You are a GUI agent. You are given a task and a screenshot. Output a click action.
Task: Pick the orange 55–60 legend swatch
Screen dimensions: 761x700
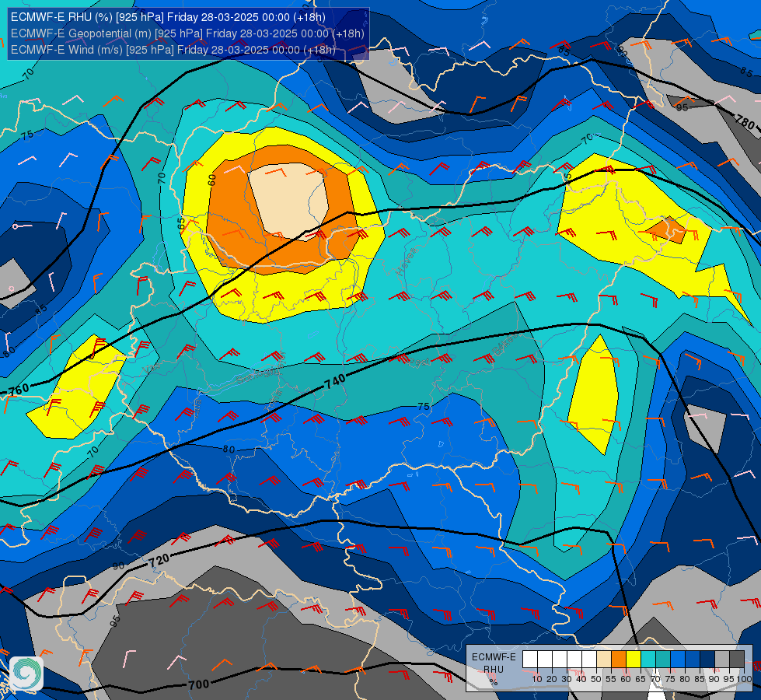tap(619, 660)
